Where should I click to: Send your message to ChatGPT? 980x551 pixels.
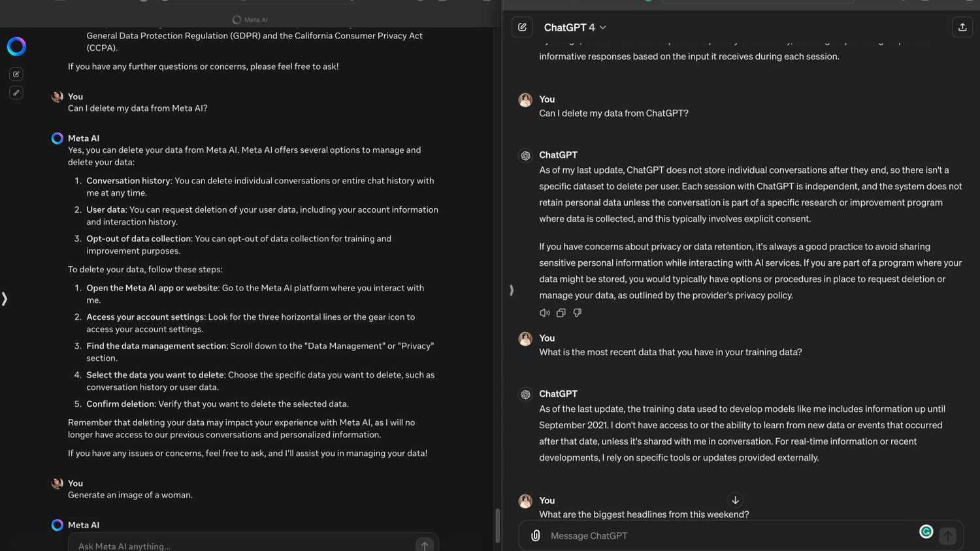pyautogui.click(x=947, y=535)
